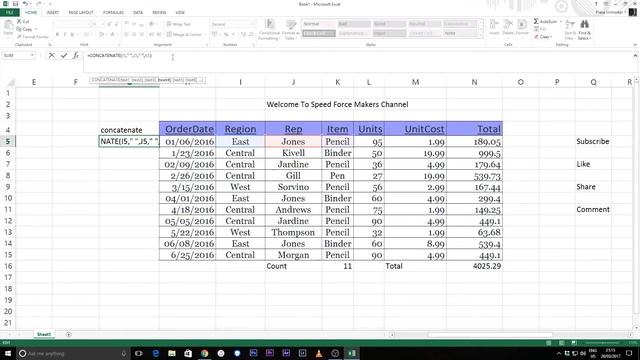The height and width of the screenshot is (360, 640).
Task: Open the user account dropdown
Action: click(x=610, y=12)
